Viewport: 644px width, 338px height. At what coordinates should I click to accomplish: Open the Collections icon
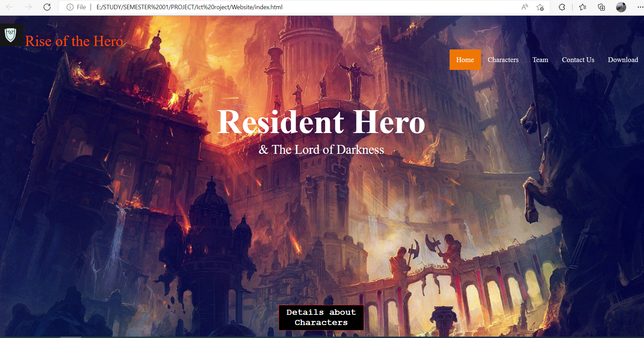point(601,7)
